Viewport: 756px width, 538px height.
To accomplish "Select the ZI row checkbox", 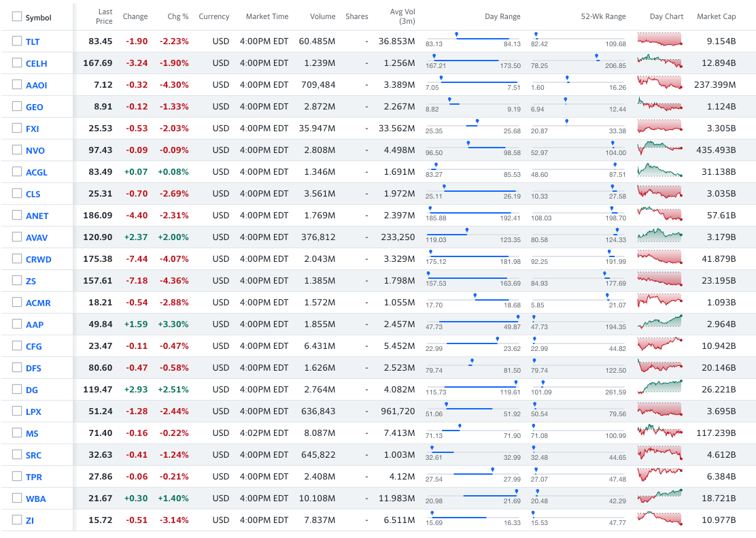I will coord(17,520).
